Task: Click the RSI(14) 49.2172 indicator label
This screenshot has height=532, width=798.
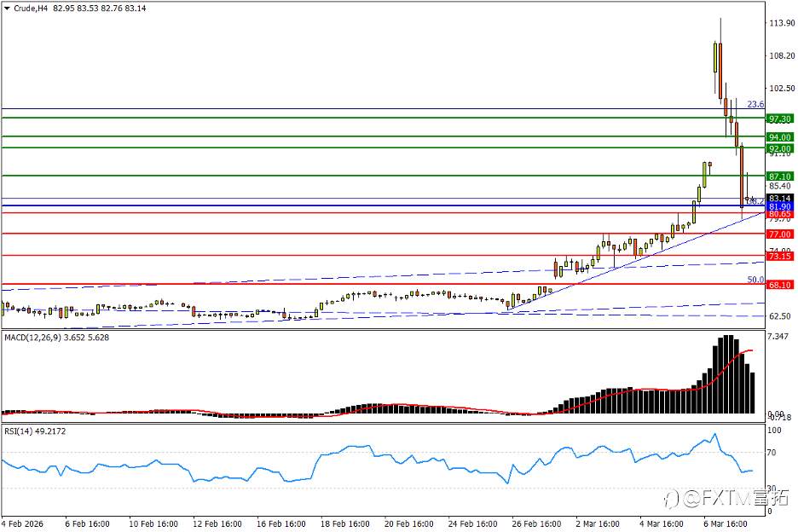Action: point(35,431)
